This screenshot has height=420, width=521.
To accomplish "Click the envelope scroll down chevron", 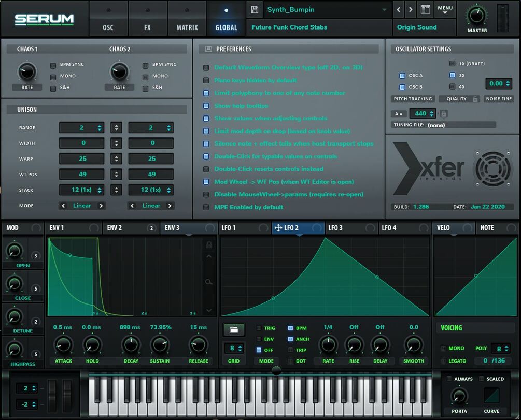I will point(209,310).
